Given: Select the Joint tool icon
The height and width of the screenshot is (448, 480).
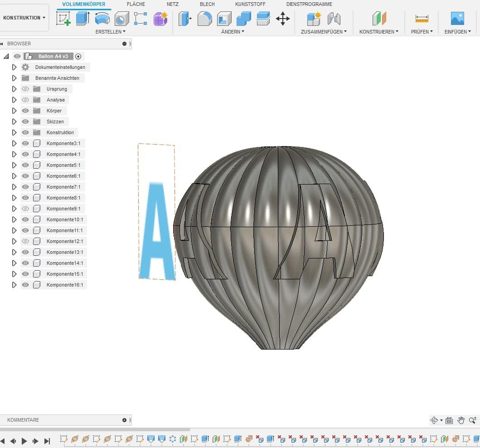Looking at the screenshot, I should coord(334,19).
